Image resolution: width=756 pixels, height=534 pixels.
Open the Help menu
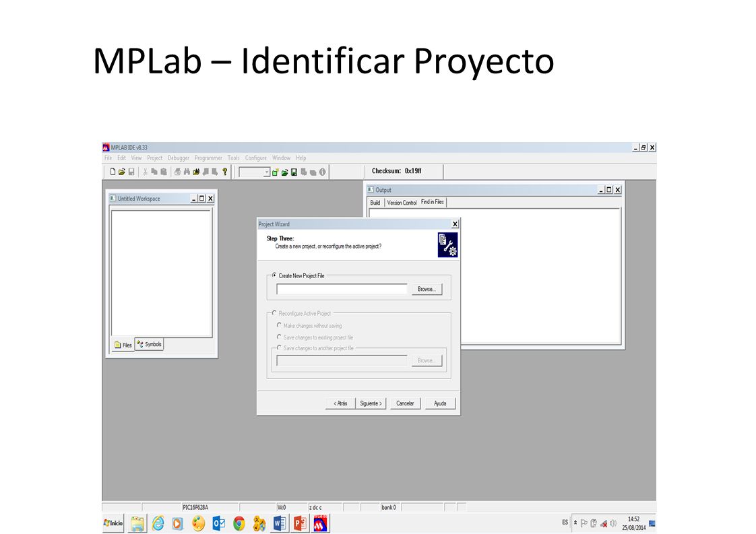[301, 158]
